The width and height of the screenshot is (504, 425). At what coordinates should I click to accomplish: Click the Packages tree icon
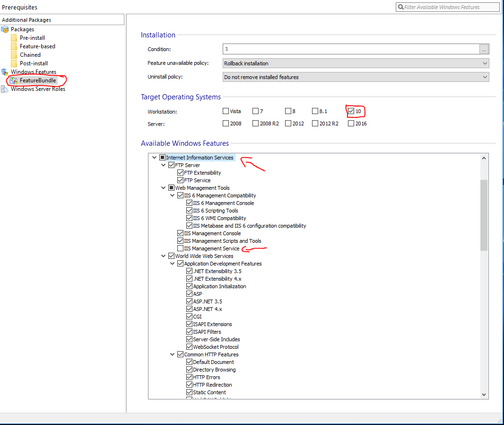tap(5, 29)
